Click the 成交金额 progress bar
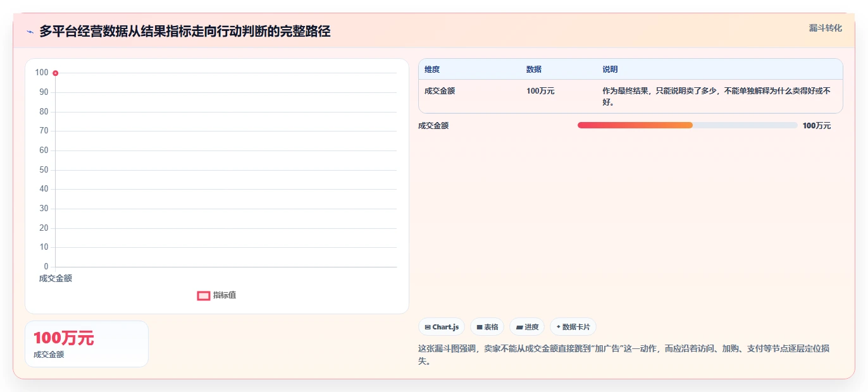This screenshot has height=392, width=868. [x=687, y=125]
